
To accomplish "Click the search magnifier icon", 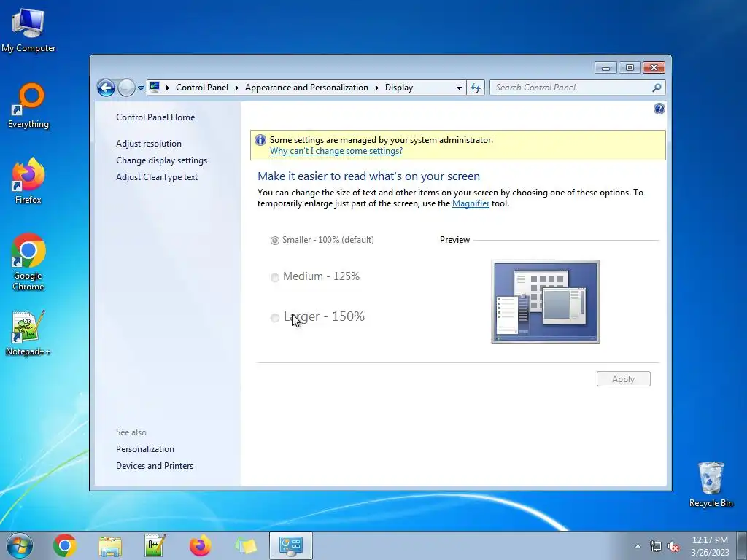I will (x=657, y=87).
